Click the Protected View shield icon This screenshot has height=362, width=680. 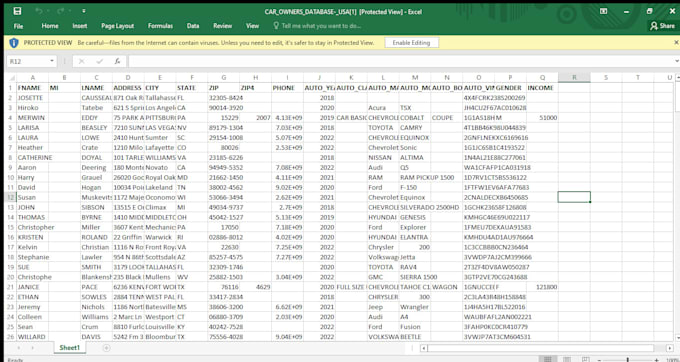click(14, 43)
